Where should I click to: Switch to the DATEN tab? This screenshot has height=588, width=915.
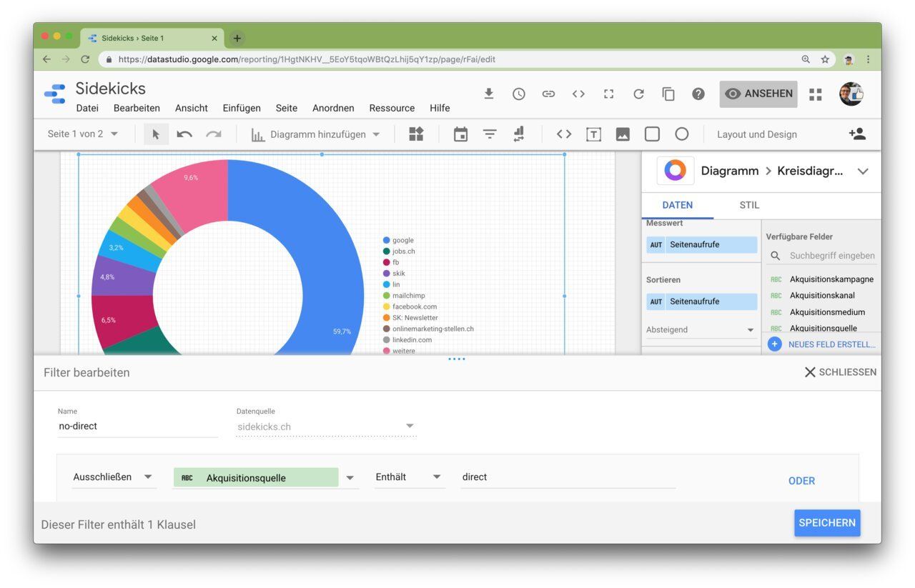click(678, 205)
